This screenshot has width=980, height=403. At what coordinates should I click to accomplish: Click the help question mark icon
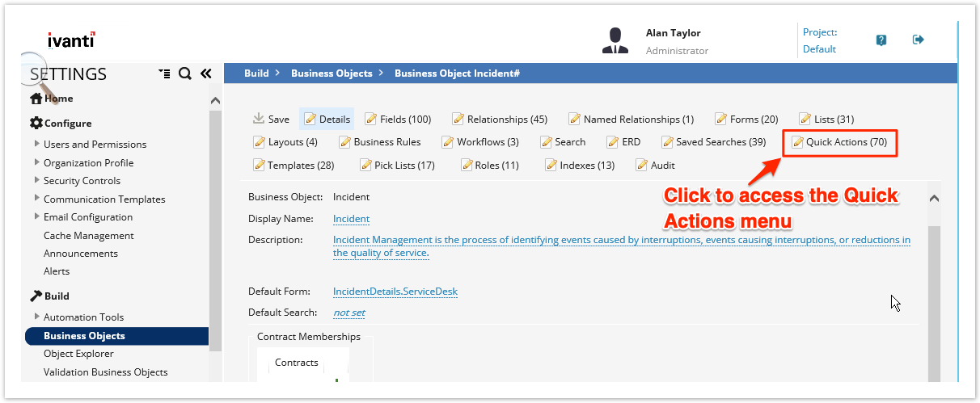(881, 40)
